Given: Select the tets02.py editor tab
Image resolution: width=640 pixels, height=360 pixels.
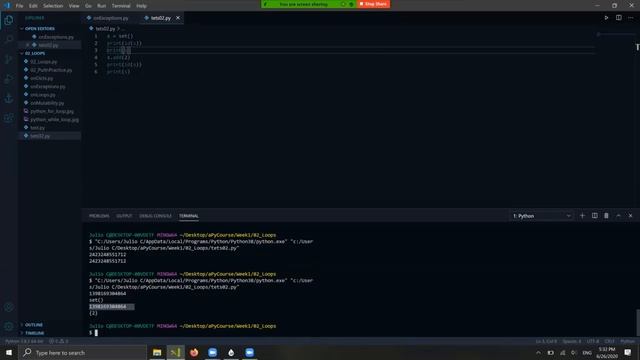Looking at the screenshot, I should pos(161,18).
